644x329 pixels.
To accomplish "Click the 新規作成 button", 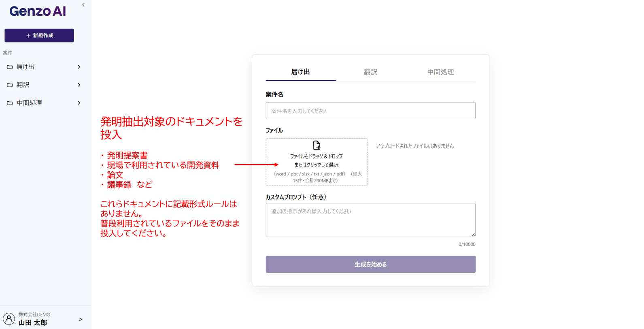I will (39, 36).
